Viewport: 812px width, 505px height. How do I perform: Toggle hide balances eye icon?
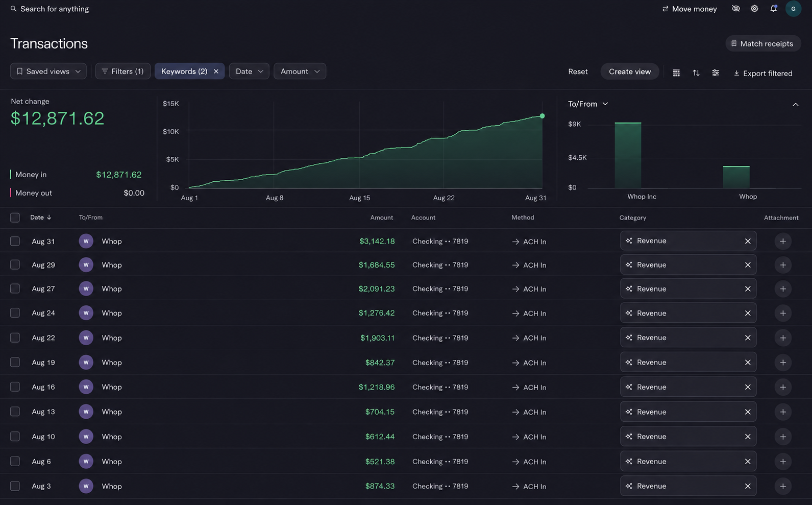(x=735, y=9)
